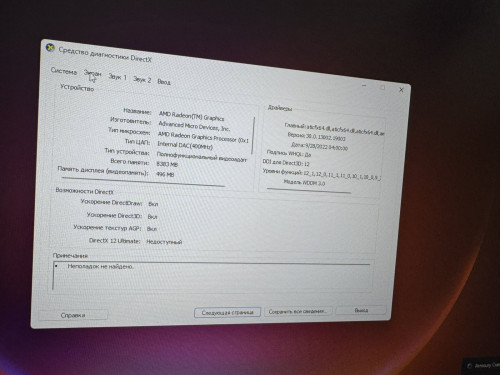Image resolution: width=500 pixels, height=375 pixels.
Task: Select the DDI для Direct3D: 12 entry
Action: point(286,163)
